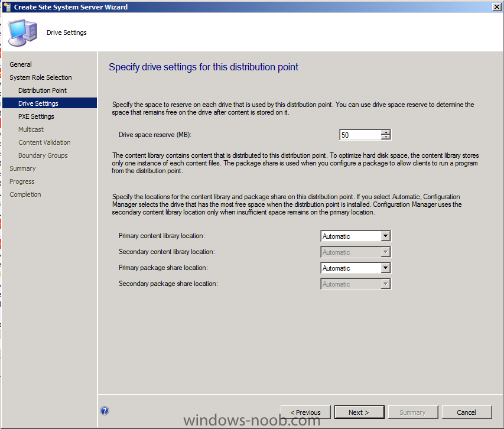
Task: Open the Distribution Point step
Action: click(x=43, y=90)
